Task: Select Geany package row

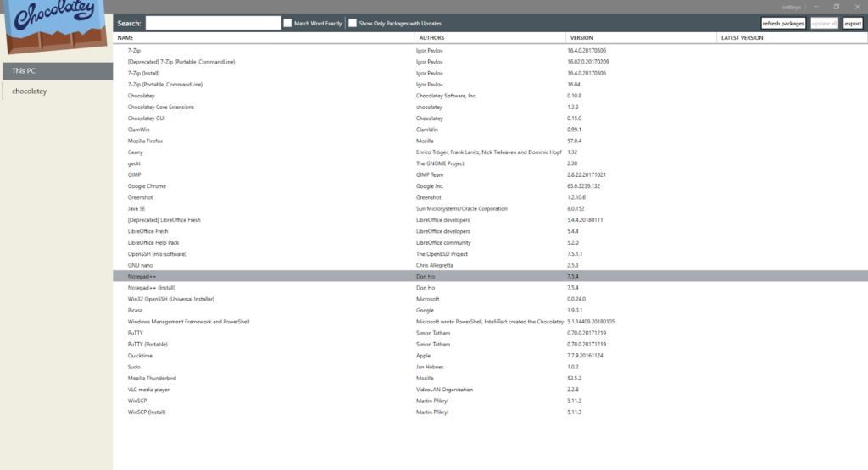Action: point(491,152)
